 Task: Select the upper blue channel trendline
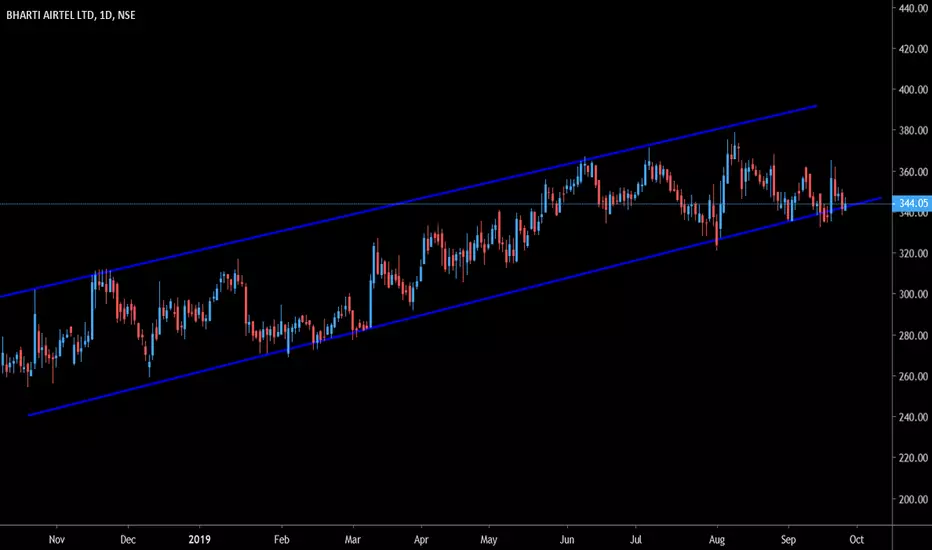(x=408, y=202)
